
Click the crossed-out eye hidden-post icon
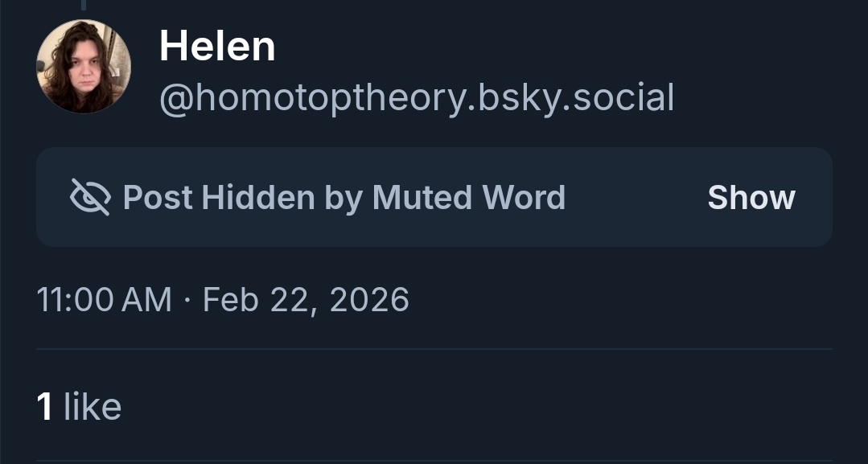tap(90, 197)
